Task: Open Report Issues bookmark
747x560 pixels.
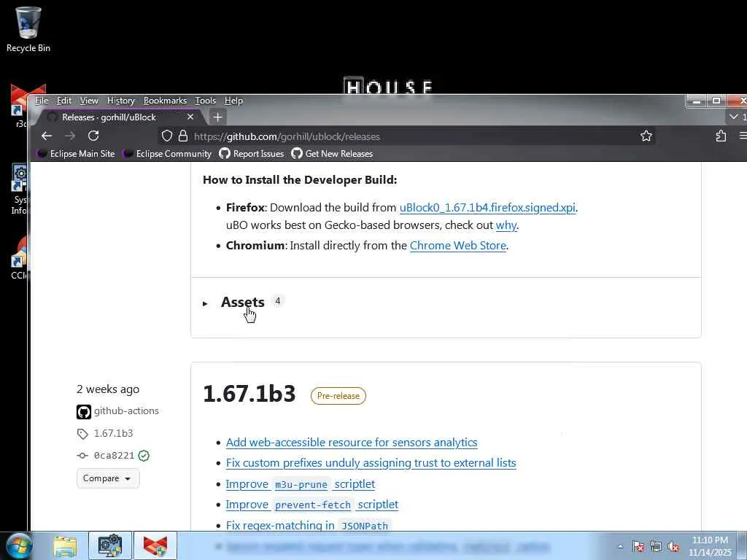Action: click(252, 153)
